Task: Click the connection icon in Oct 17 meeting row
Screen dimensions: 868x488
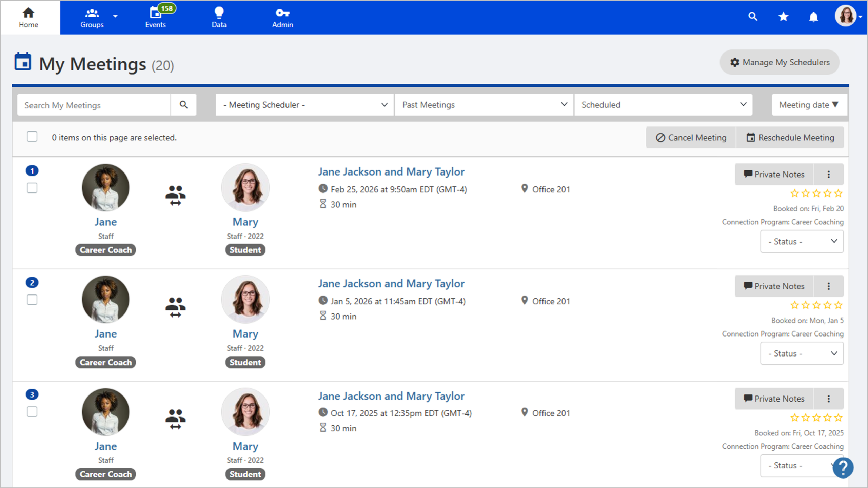Action: [x=175, y=419]
